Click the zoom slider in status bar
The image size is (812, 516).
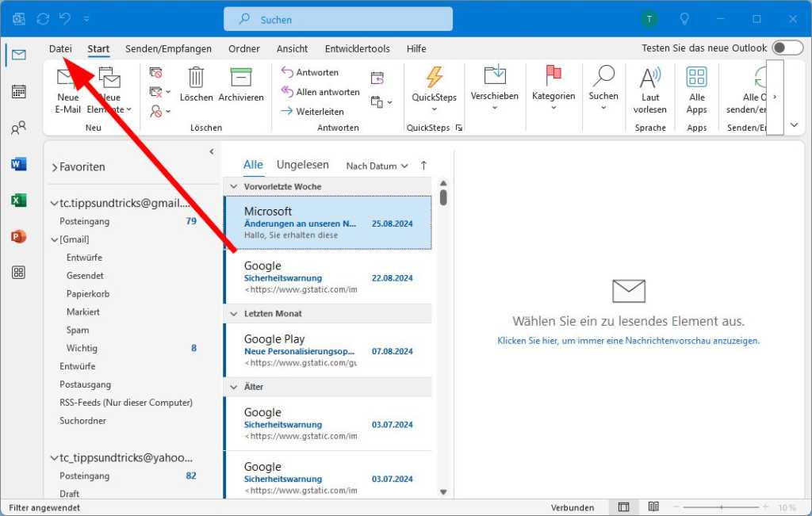[x=721, y=507]
